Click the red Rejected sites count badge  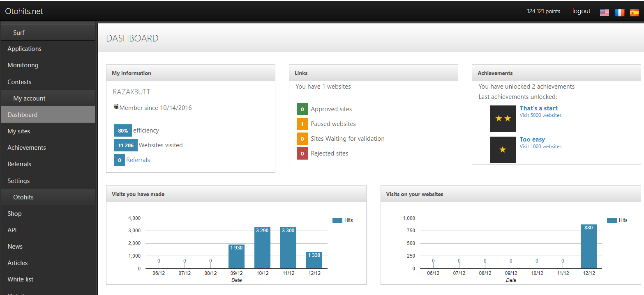tap(302, 154)
